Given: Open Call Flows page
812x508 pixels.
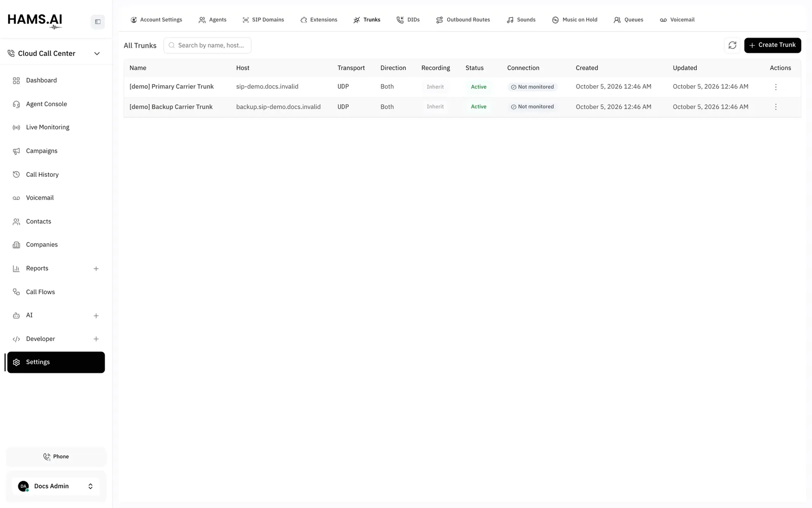Looking at the screenshot, I should tap(56, 292).
